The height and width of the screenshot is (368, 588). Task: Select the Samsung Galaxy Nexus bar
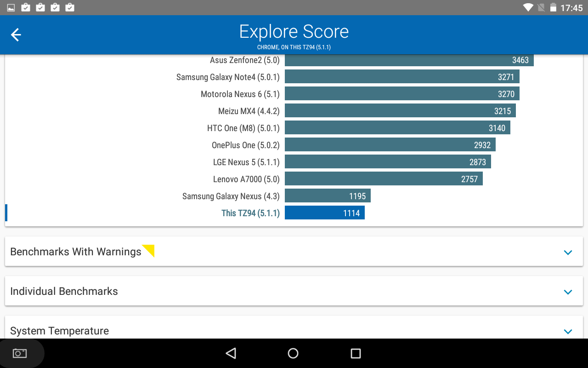click(x=328, y=195)
